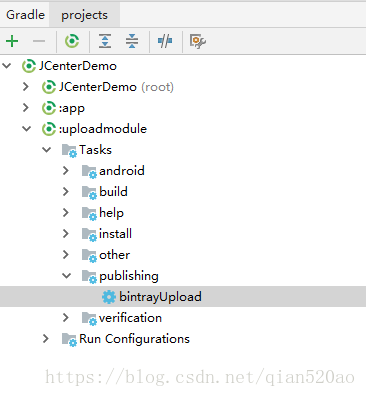
Task: Collapse all tree nodes icon
Action: click(132, 41)
